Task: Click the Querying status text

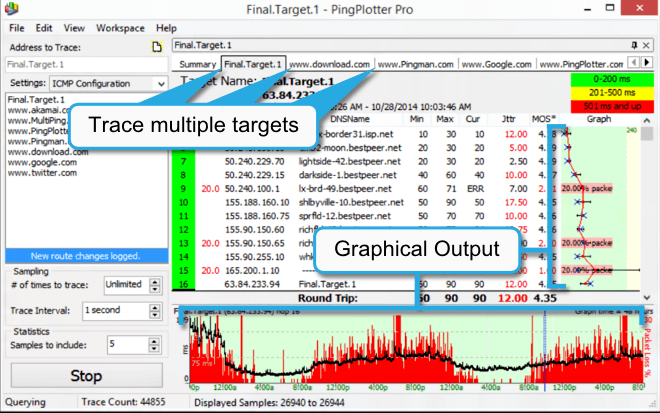Action: [x=25, y=402]
